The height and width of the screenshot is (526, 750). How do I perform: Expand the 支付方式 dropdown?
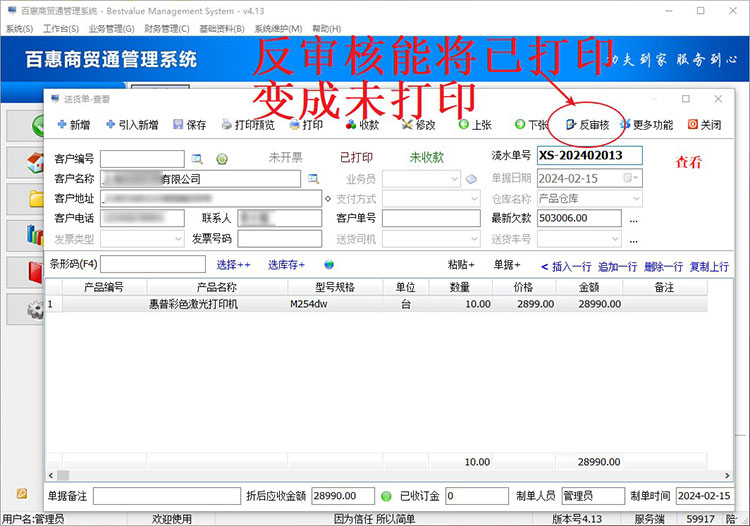(x=474, y=198)
